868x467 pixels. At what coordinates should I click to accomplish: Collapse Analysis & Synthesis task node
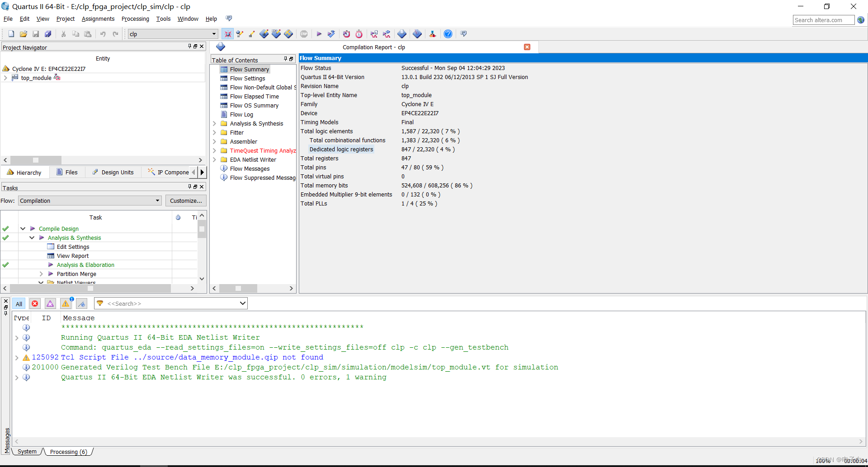click(x=32, y=238)
